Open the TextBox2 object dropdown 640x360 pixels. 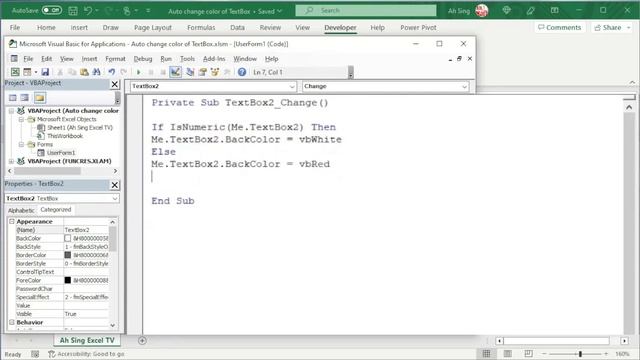292,87
